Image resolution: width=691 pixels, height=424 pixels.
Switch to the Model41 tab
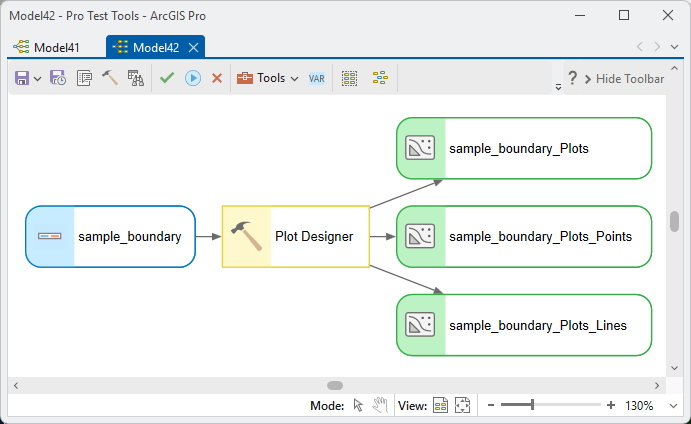pos(46,47)
